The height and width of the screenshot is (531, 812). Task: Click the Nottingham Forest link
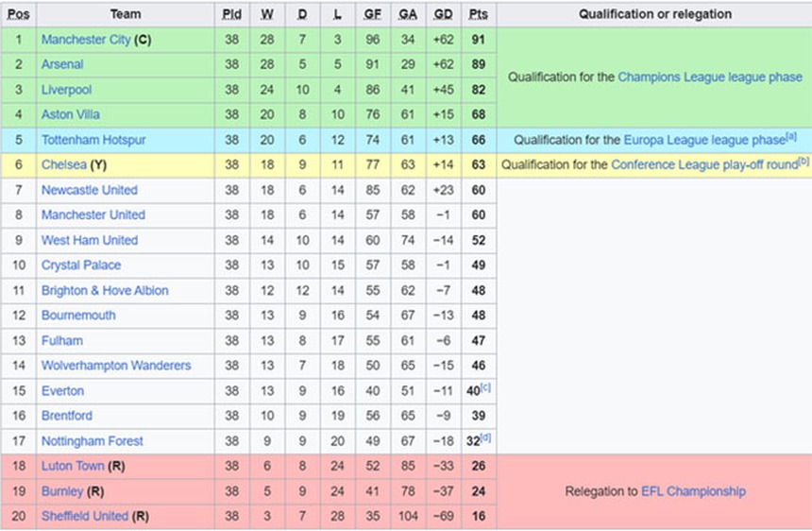coord(93,441)
